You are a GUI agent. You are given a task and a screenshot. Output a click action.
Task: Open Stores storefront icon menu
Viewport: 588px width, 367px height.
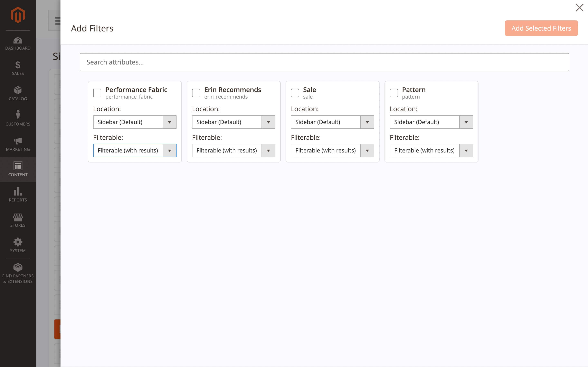[x=18, y=217]
